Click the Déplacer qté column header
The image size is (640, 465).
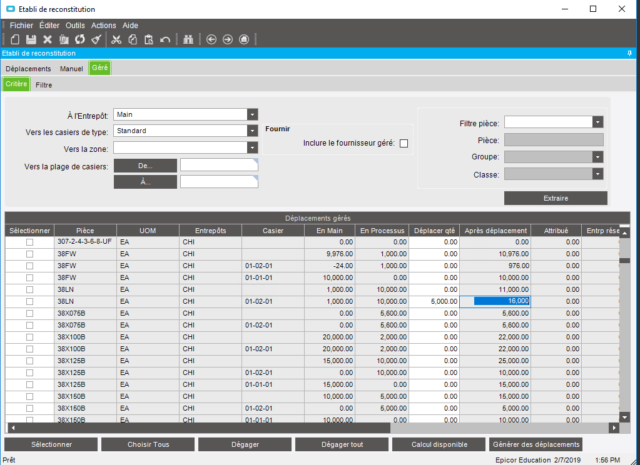tap(434, 231)
